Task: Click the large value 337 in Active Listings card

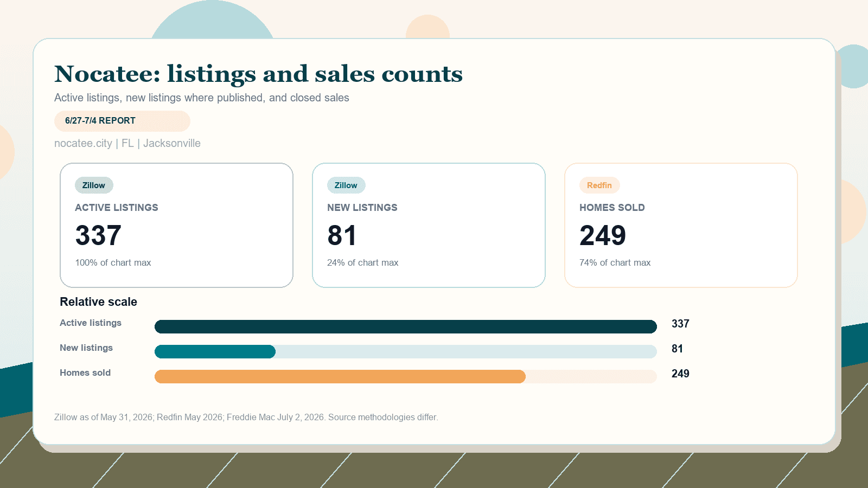Action: tap(98, 235)
